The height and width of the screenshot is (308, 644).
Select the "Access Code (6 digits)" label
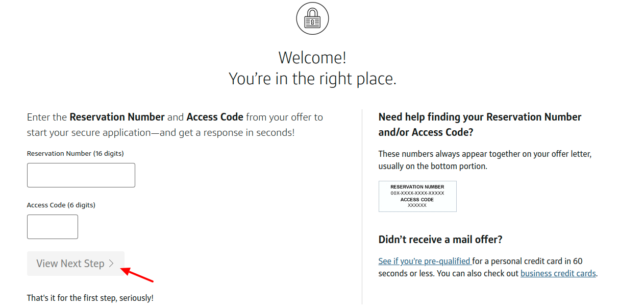point(61,205)
